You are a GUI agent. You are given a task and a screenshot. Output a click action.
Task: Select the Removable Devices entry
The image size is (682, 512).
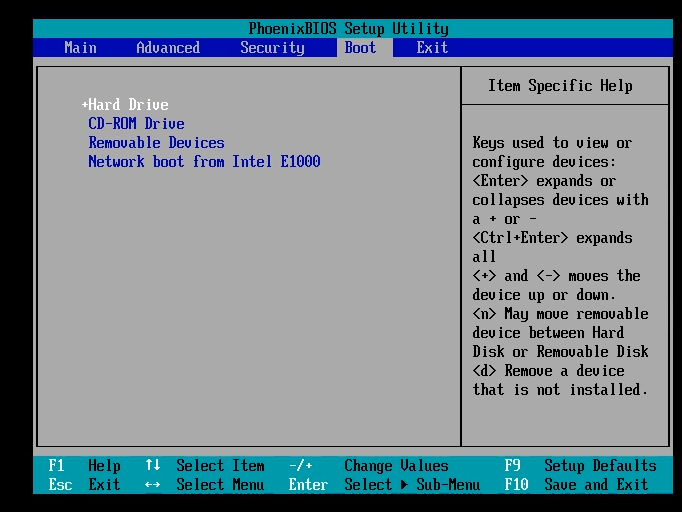[x=156, y=143]
